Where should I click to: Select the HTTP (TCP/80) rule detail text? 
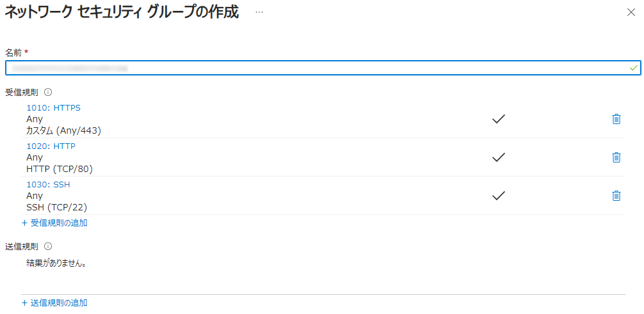point(60,169)
